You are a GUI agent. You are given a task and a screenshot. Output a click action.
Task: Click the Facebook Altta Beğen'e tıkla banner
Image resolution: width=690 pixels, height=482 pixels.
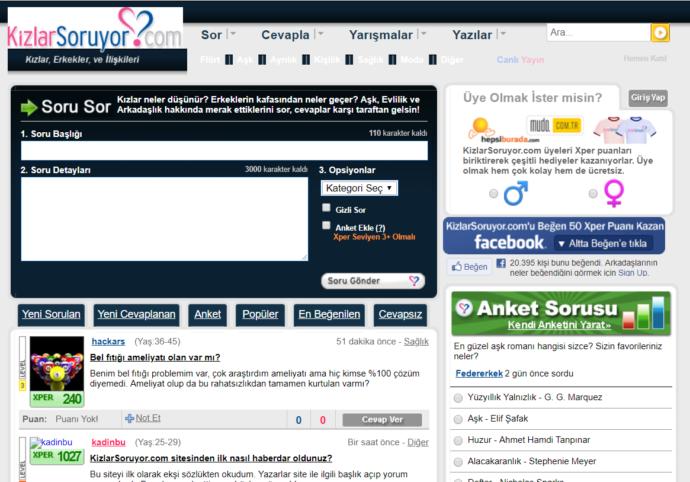554,235
